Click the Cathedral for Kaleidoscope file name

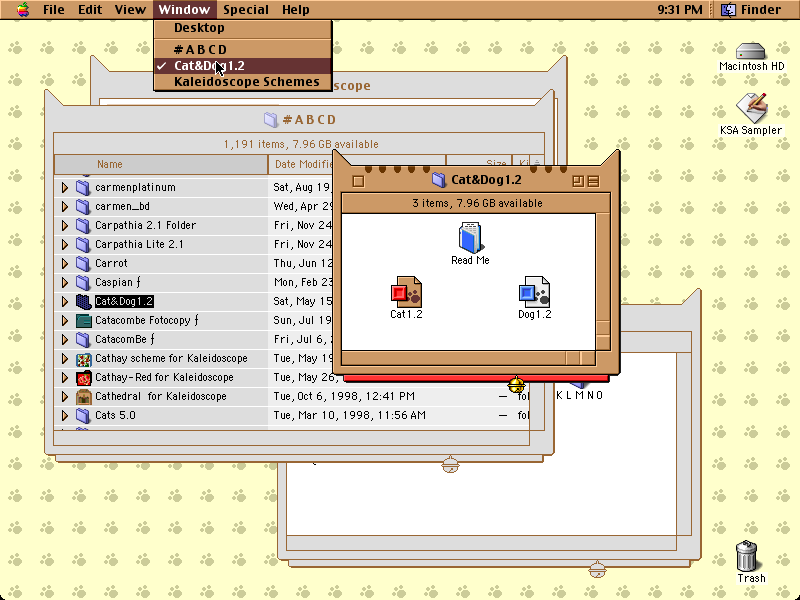point(161,396)
